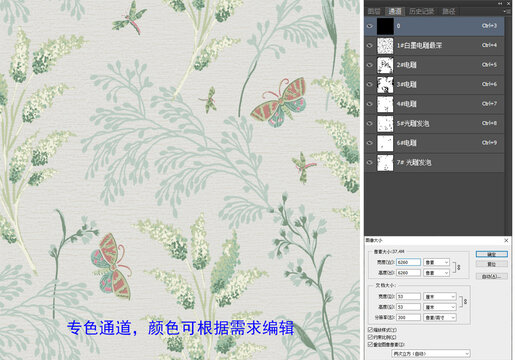Close the channels panel group

(x=509, y=3)
